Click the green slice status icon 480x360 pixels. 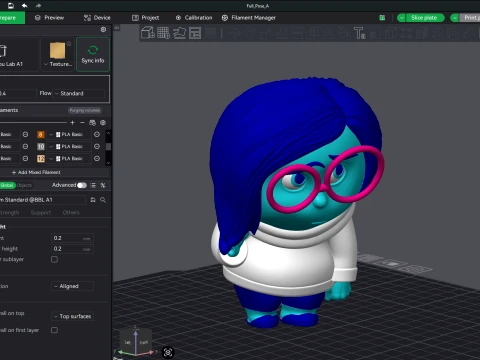click(x=382, y=18)
